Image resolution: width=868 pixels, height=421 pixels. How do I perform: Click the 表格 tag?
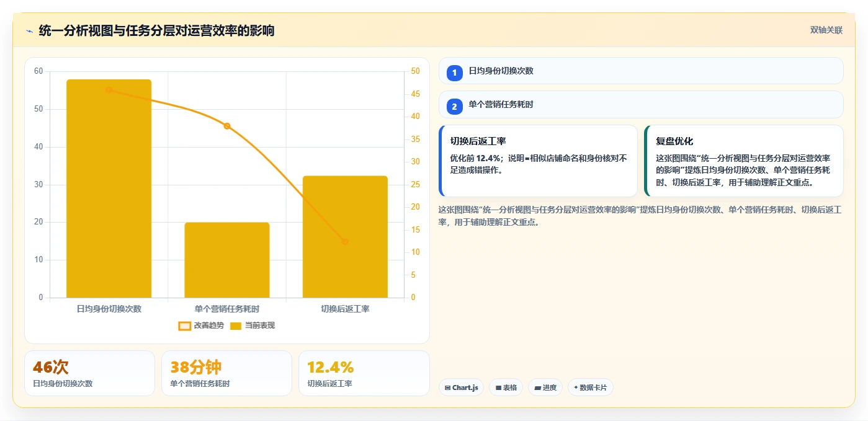coord(506,388)
